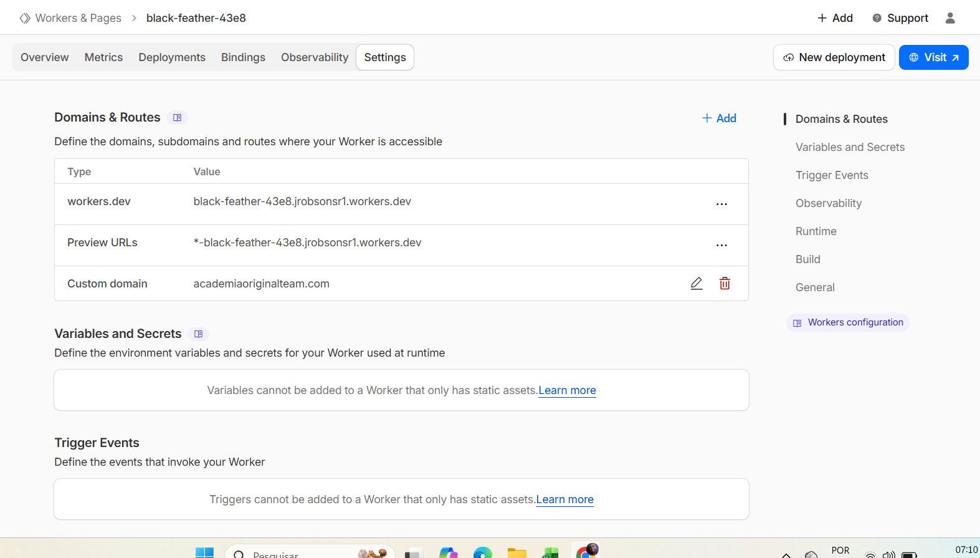Open the user account profile icon
This screenshot has height=558, width=980.
tap(949, 18)
